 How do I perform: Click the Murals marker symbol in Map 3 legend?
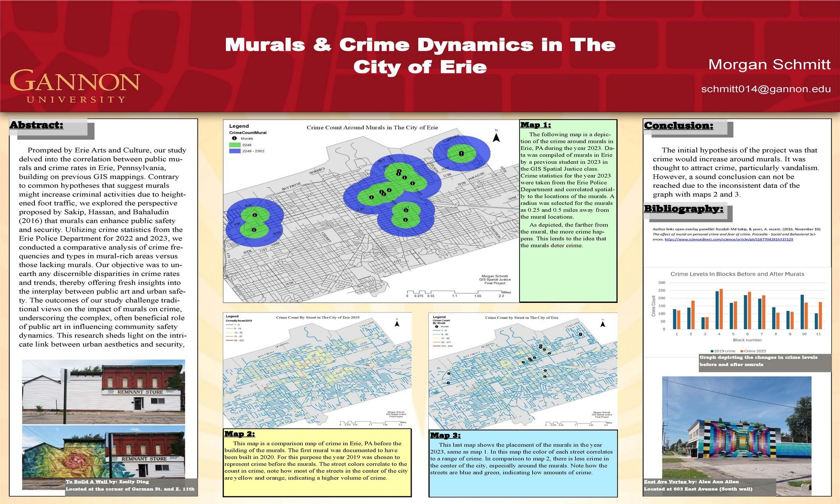(437, 326)
